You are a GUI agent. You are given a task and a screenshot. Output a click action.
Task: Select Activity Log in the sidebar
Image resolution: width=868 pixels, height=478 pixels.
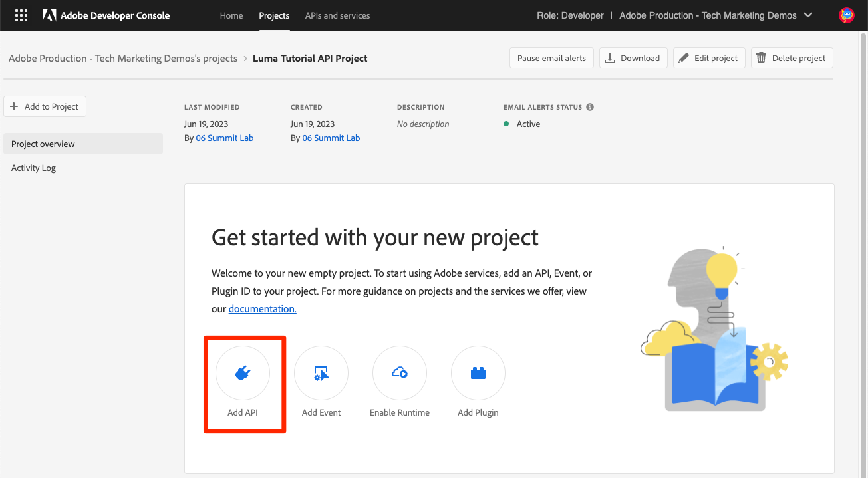(34, 168)
